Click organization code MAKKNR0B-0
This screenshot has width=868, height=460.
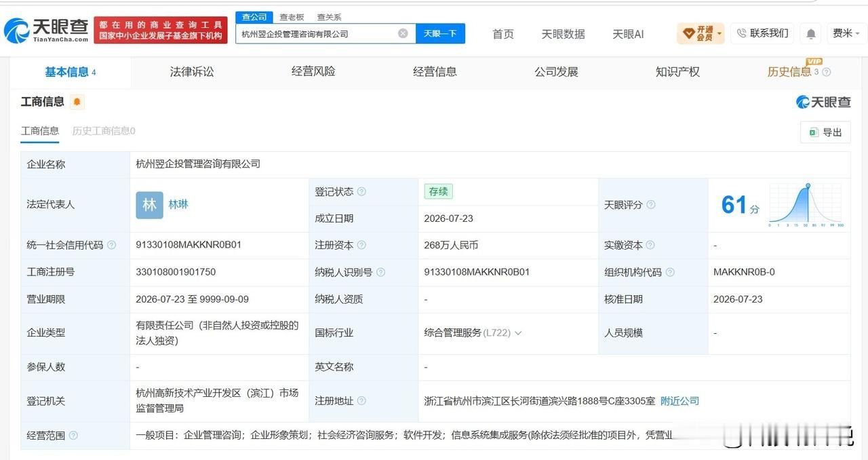point(744,272)
